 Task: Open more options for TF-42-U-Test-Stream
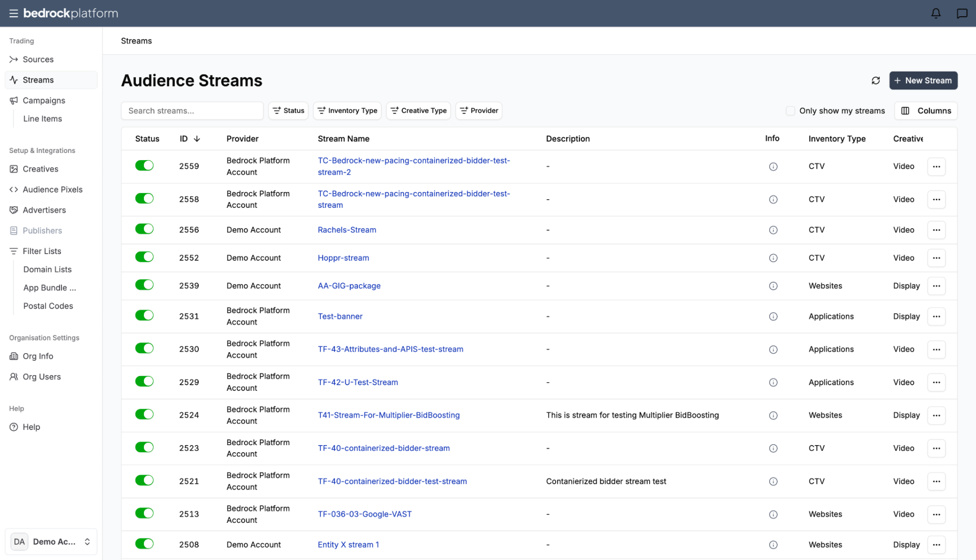point(936,382)
